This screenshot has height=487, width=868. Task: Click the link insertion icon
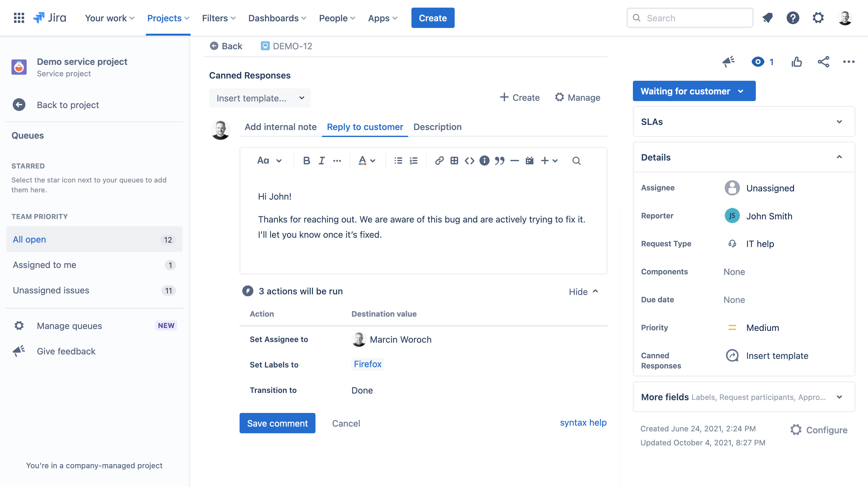click(x=438, y=161)
